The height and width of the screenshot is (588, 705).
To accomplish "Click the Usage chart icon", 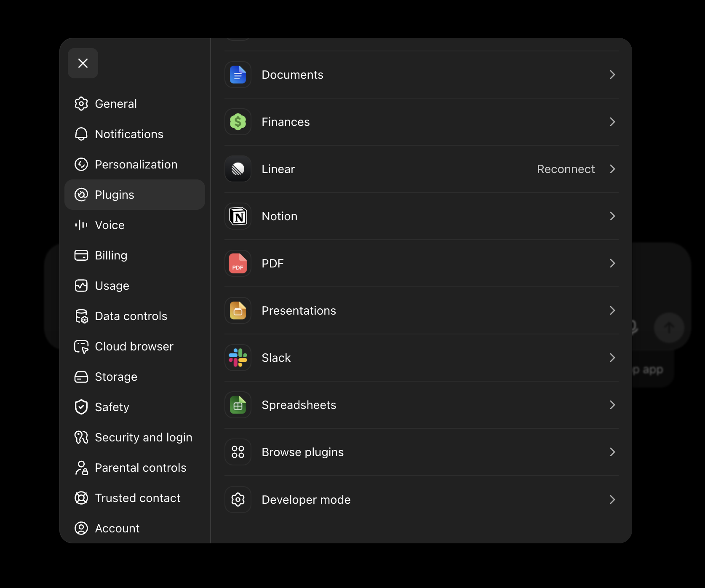I will click(81, 286).
